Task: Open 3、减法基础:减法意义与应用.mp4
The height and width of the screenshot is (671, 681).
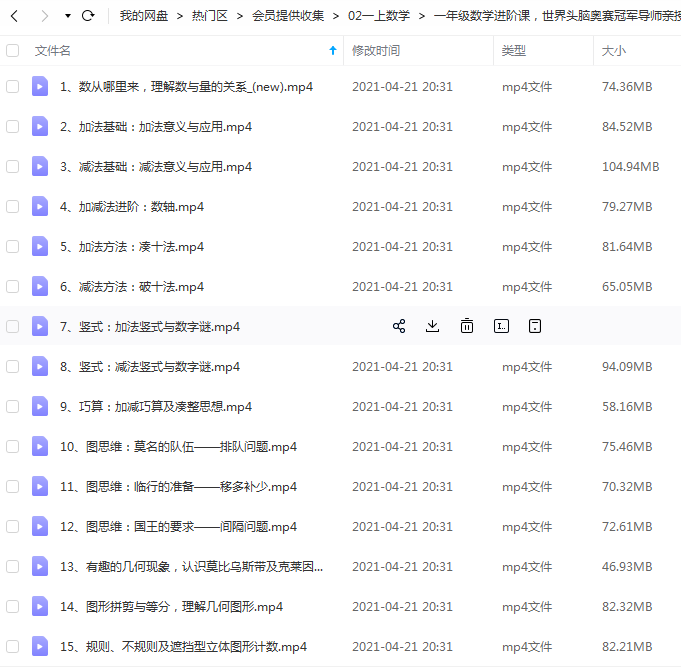Action: tap(156, 166)
